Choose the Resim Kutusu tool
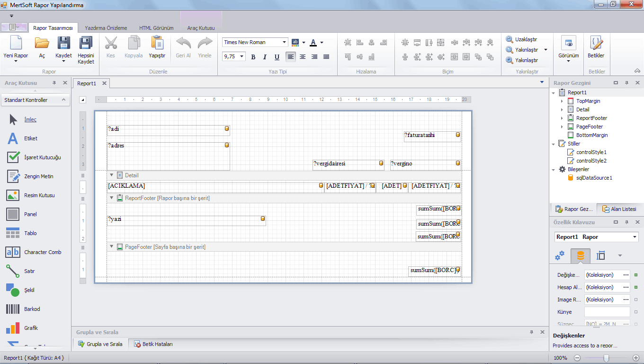This screenshot has height=364, width=644. (x=13, y=195)
